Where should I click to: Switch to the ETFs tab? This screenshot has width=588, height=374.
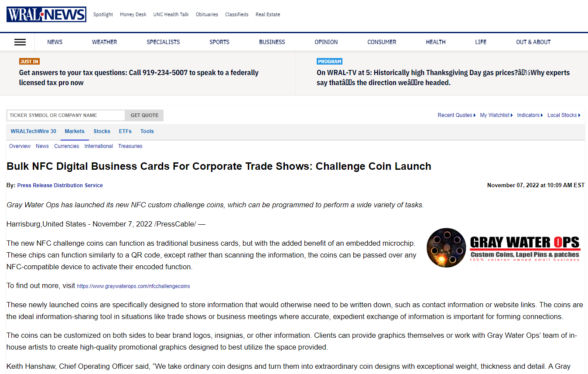[x=125, y=131]
